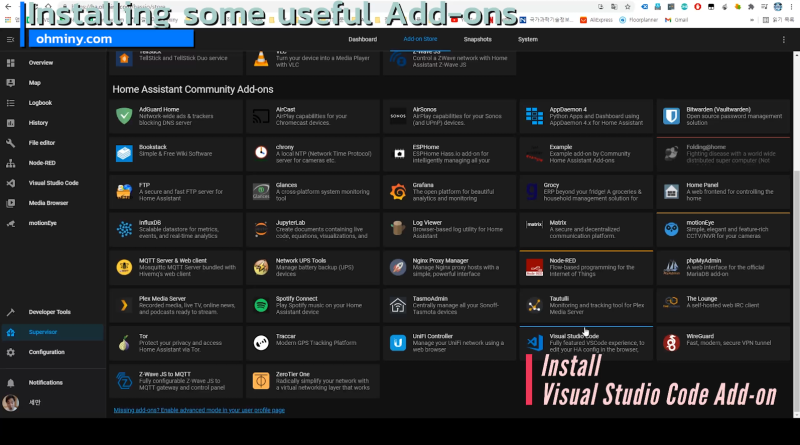Open the WireGuard dragon icon
The image size is (800, 445).
click(671, 343)
